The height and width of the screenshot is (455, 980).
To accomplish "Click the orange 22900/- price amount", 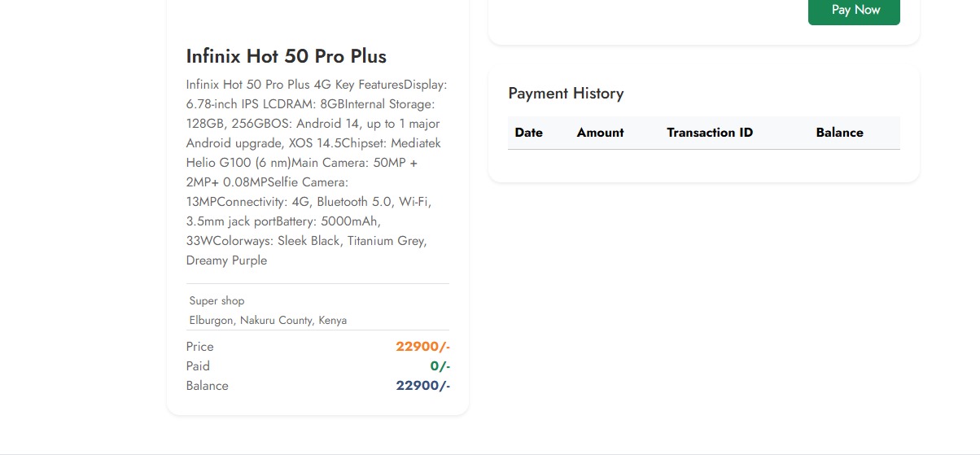I will (x=422, y=347).
